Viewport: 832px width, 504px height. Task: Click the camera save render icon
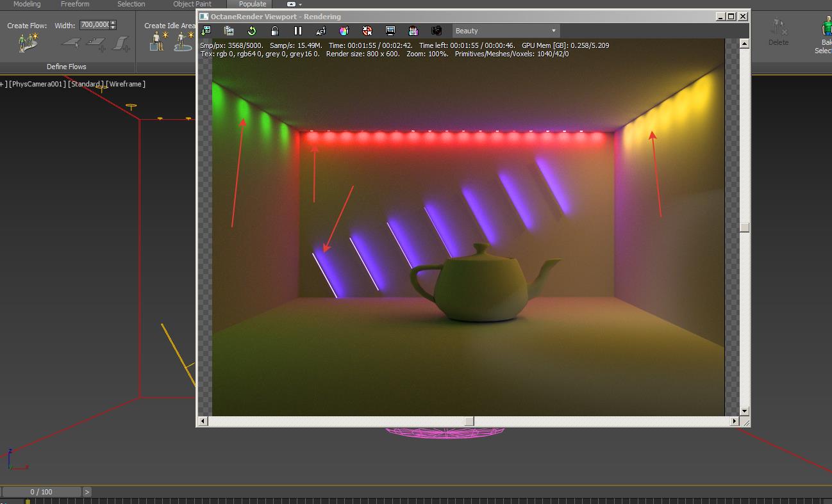tap(437, 31)
